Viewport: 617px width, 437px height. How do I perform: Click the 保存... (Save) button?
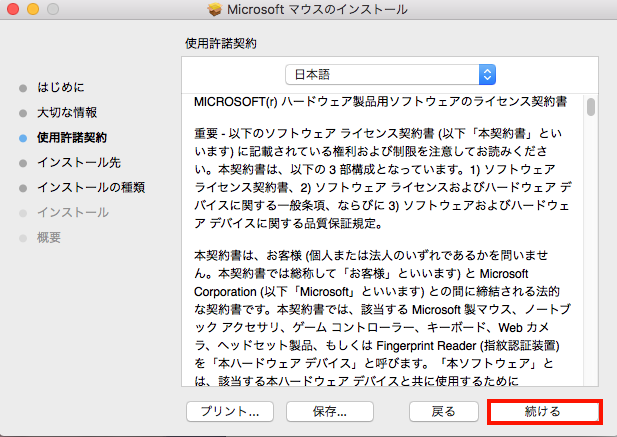click(330, 411)
